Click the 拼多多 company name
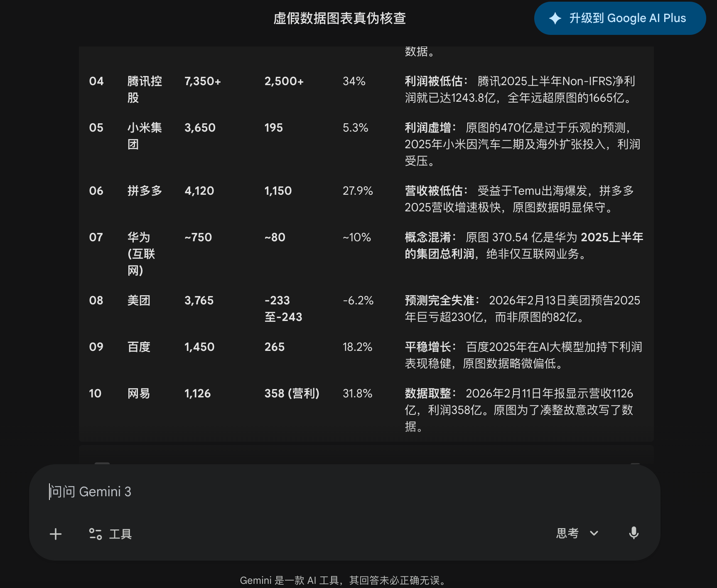717x588 pixels. point(145,191)
